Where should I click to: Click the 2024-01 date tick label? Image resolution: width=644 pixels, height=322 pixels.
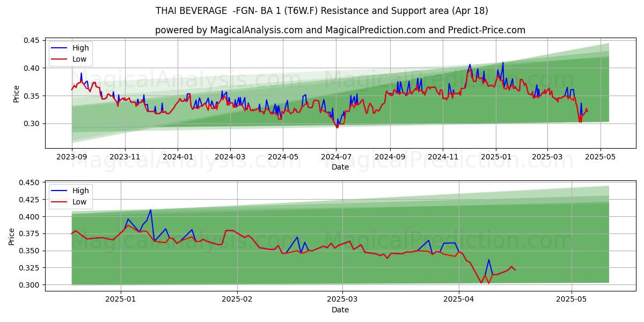click(x=178, y=157)
